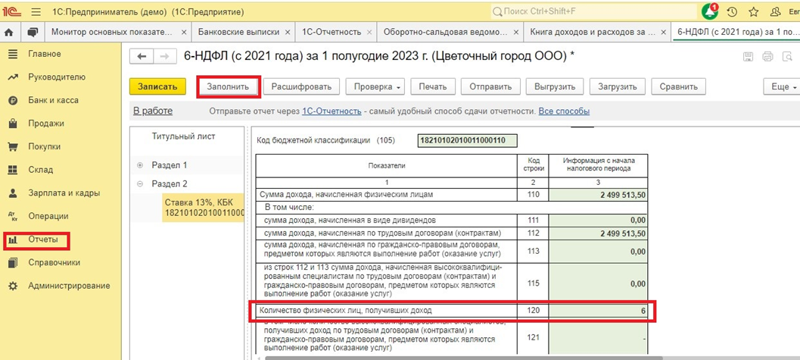
Task: Click the Записать button
Action: [157, 87]
